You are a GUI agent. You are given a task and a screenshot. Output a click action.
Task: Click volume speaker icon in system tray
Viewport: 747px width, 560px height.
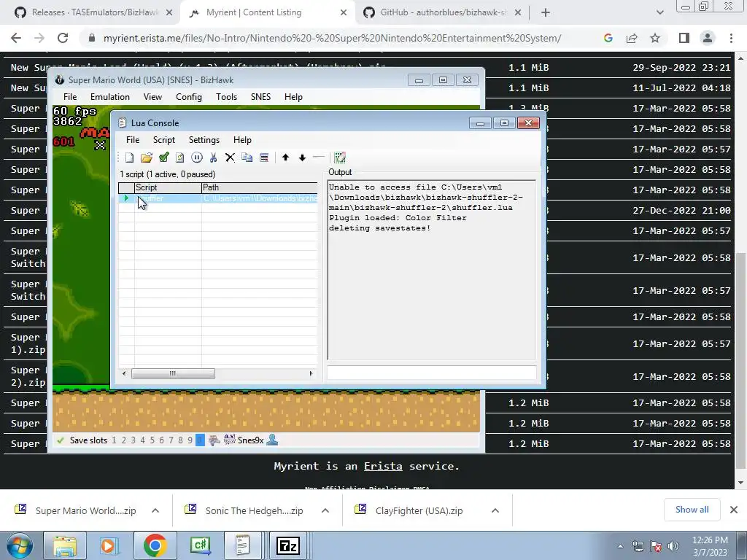tap(673, 546)
